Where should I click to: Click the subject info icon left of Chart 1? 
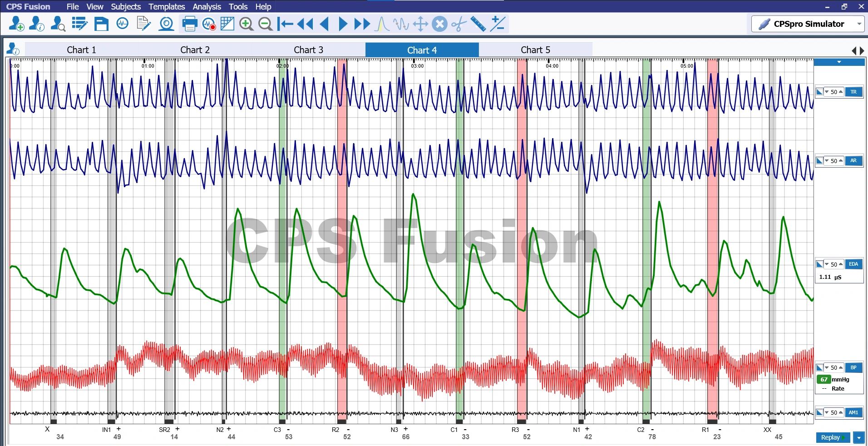pos(14,49)
